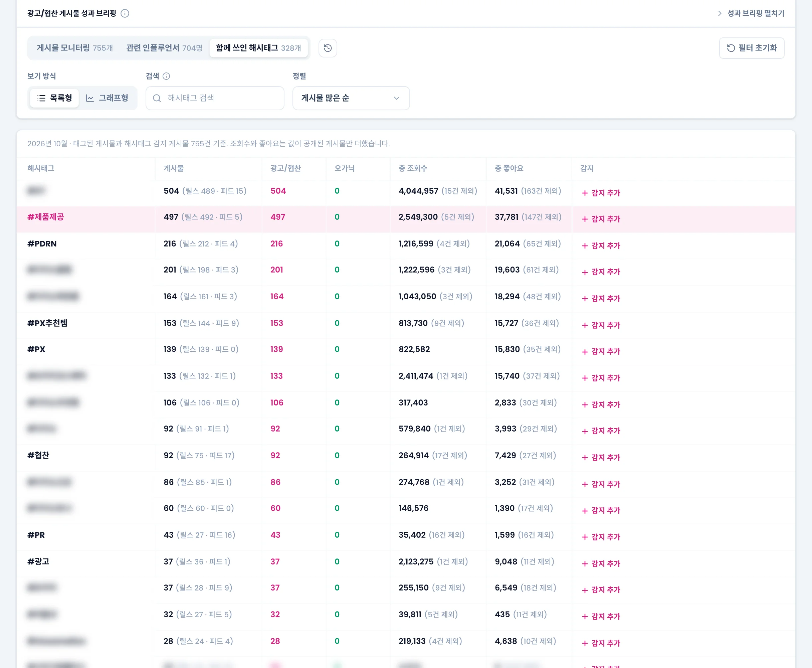Click the magnifier icon in hashtag search

[x=157, y=98]
